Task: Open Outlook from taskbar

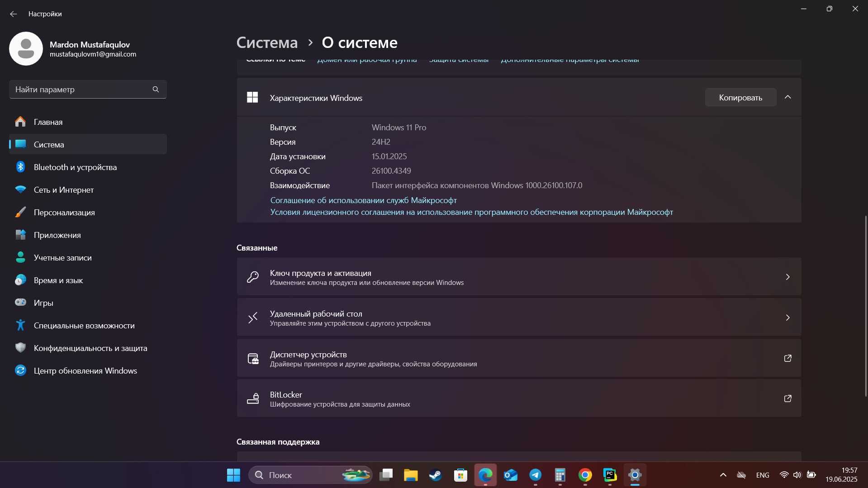Action: click(511, 475)
